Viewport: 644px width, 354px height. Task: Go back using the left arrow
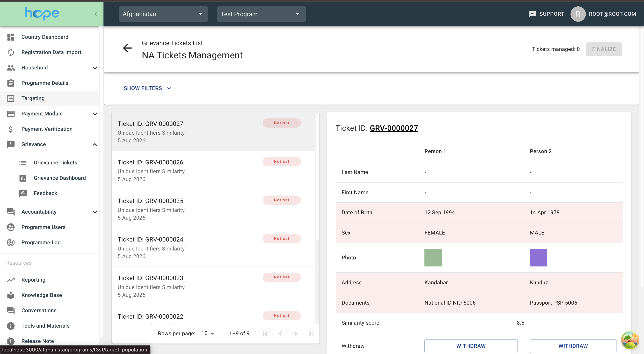pyautogui.click(x=128, y=48)
